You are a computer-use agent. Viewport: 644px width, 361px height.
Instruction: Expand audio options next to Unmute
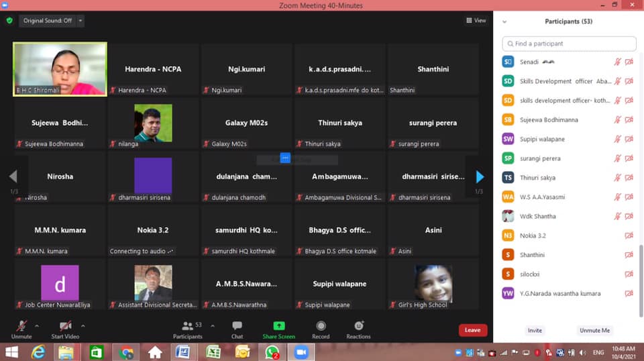37,326
